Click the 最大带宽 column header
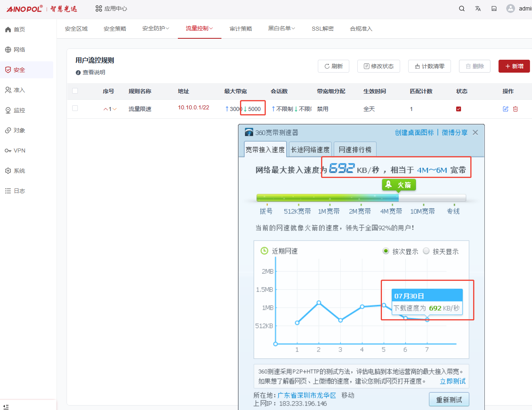The height and width of the screenshot is (410, 532). tap(236, 91)
